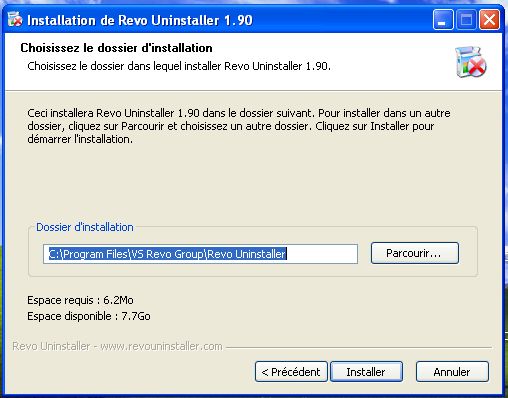This screenshot has height=398, width=508.
Task: Click the heading 'Choisissez le dossier d'installation'
Action: 116,48
